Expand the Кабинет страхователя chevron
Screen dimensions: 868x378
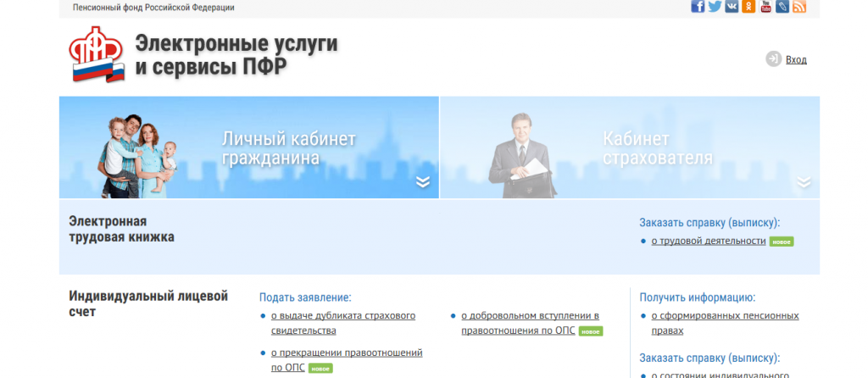(804, 181)
